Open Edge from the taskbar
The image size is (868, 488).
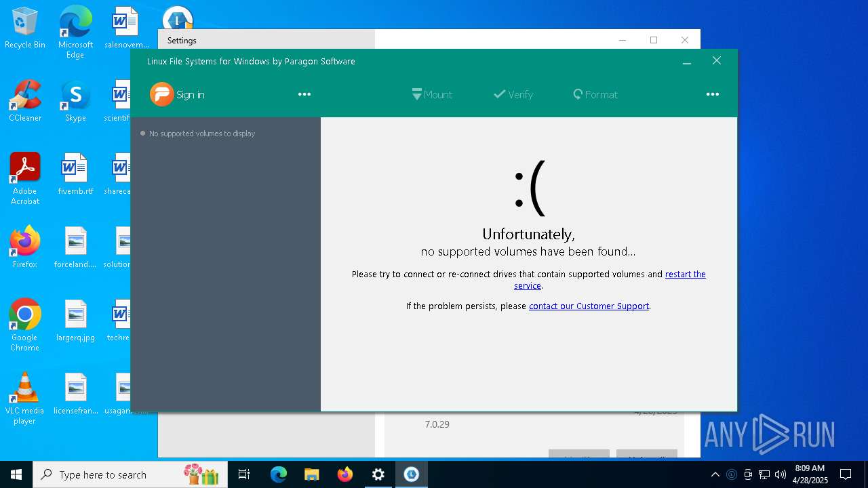279,474
